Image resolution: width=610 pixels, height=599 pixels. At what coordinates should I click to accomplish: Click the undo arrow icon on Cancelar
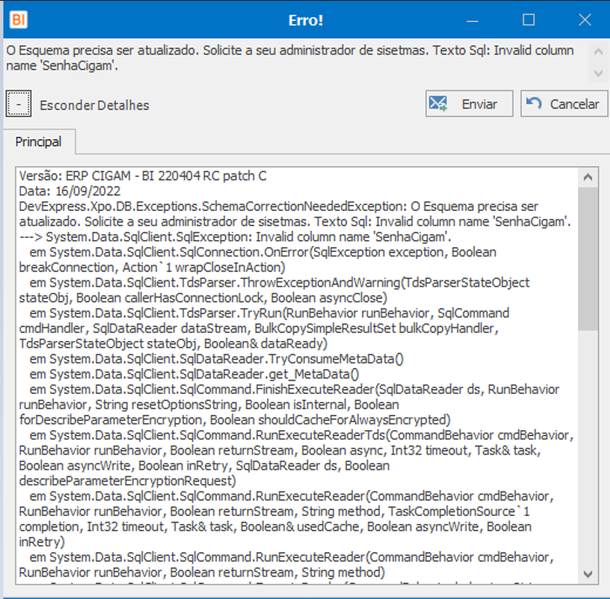click(534, 103)
